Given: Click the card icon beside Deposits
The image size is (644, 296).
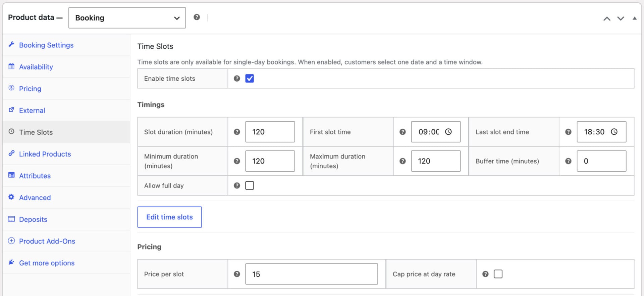Looking at the screenshot, I should [11, 219].
